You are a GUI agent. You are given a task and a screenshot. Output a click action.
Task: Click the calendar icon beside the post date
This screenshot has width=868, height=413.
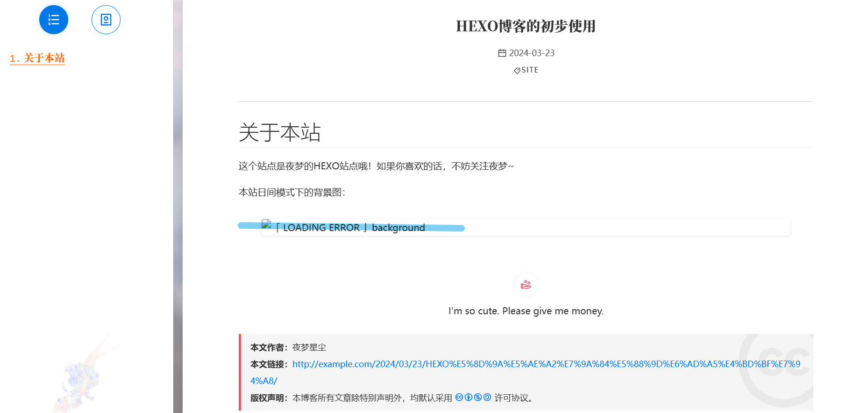coord(502,53)
